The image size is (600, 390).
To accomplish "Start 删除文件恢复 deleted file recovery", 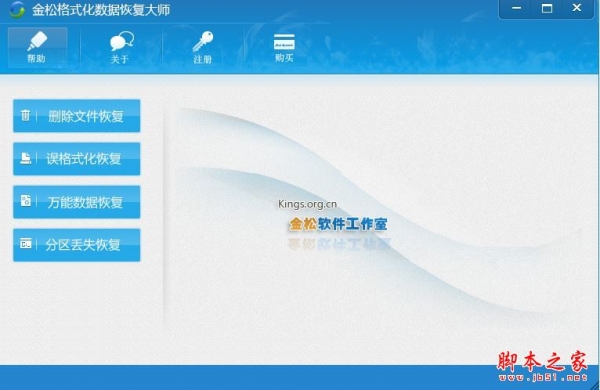I will pyautogui.click(x=77, y=116).
